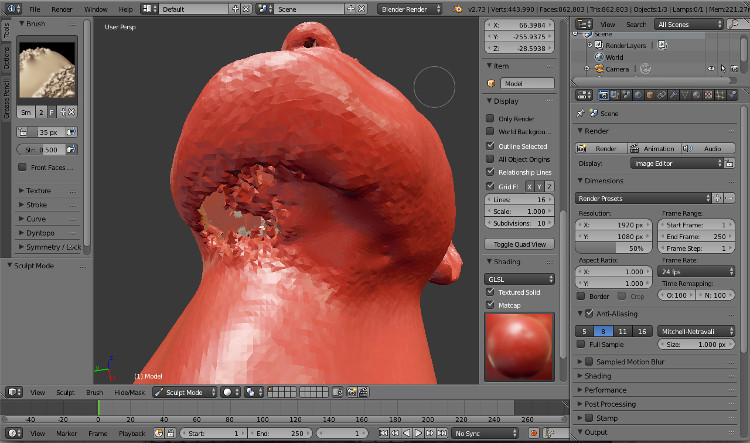Open the Object Data properties tab triangle icon
This screenshot has height=443, width=750.
pyautogui.click(x=685, y=95)
